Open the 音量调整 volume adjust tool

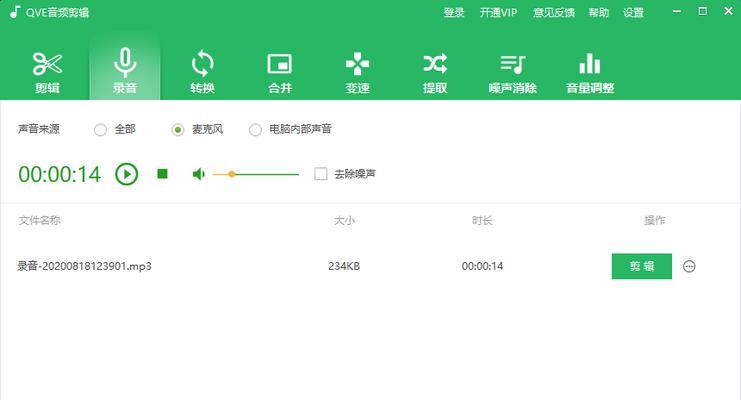(x=590, y=72)
